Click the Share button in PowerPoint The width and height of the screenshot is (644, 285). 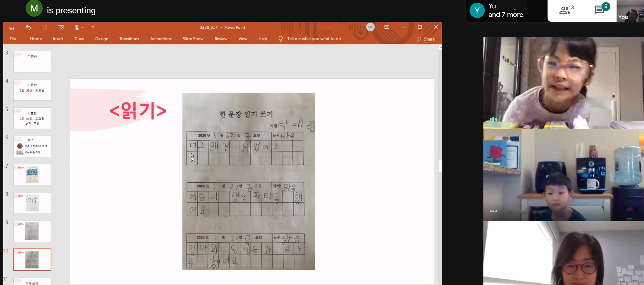coord(426,39)
